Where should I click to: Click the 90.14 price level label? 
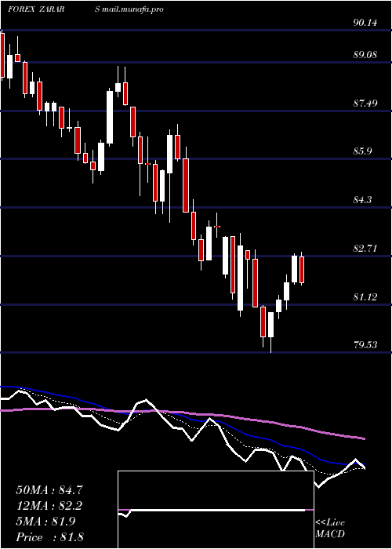click(x=365, y=23)
